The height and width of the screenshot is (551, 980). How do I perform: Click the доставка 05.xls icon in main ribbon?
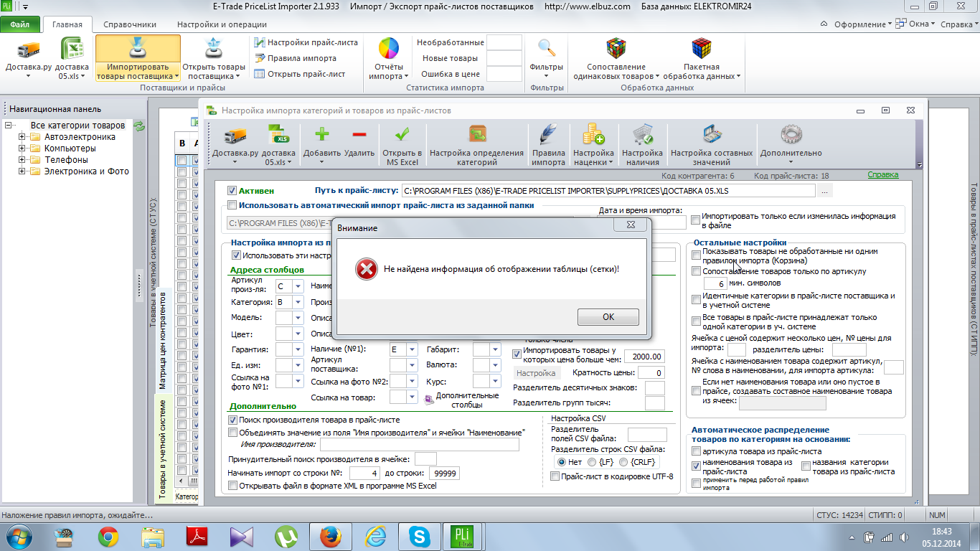click(x=72, y=50)
